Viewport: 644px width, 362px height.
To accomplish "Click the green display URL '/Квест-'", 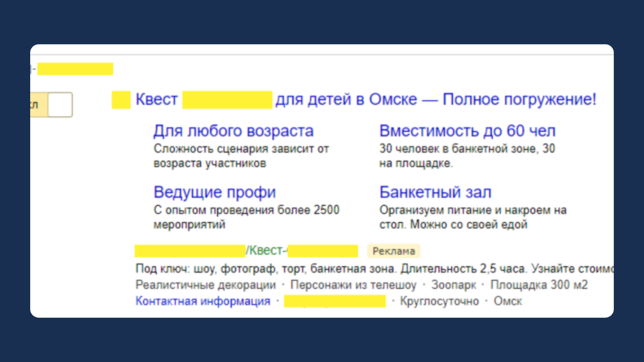I will (267, 250).
